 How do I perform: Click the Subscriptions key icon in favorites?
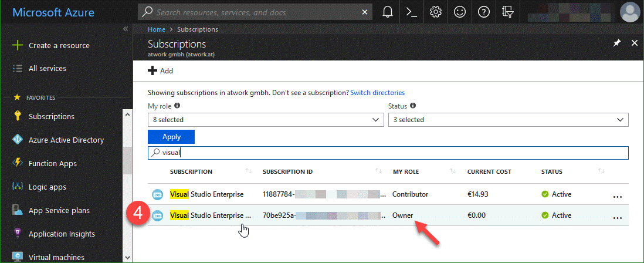pos(17,116)
